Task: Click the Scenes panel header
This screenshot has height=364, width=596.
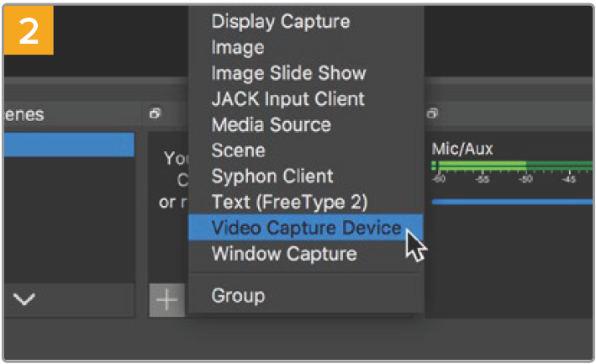Action: (25, 113)
